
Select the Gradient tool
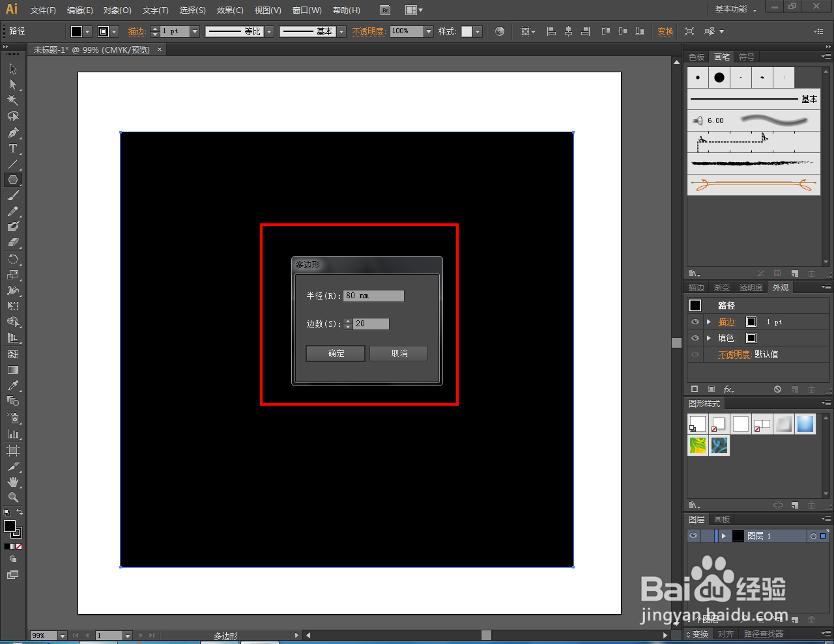(13, 370)
